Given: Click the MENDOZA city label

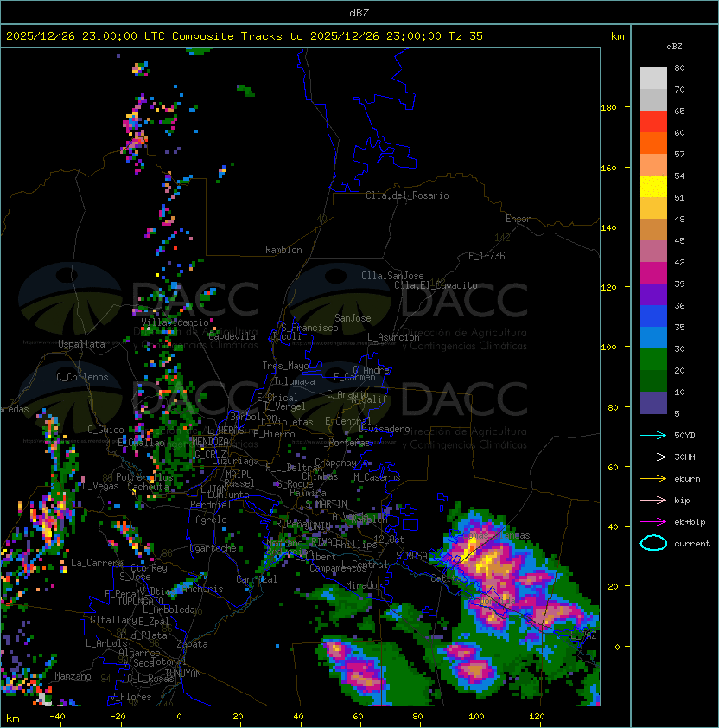Looking at the screenshot, I should click(210, 441).
